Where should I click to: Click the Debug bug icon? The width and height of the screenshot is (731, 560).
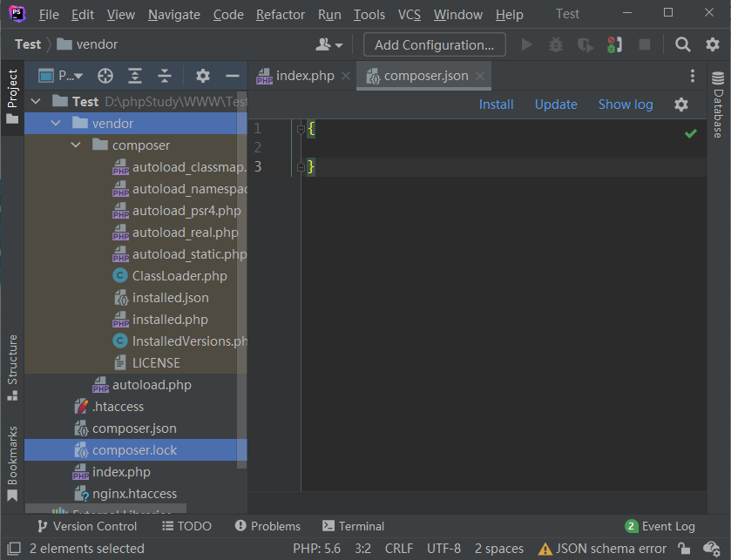(x=555, y=44)
